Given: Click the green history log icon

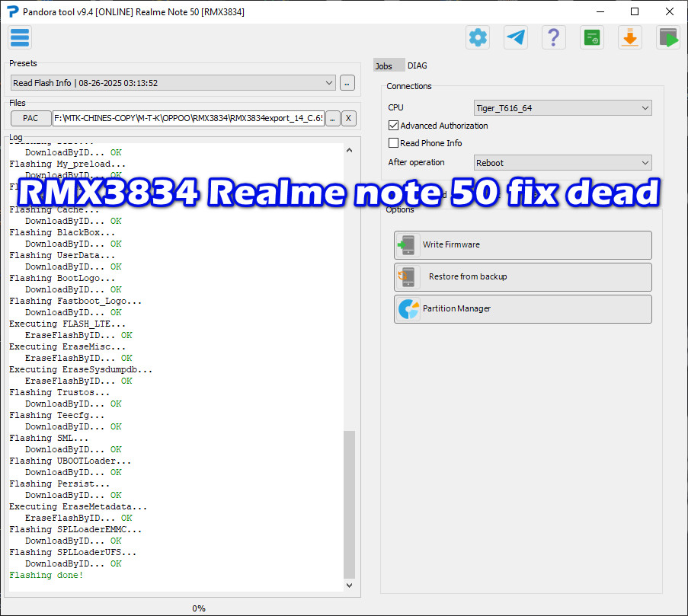Looking at the screenshot, I should tap(592, 37).
